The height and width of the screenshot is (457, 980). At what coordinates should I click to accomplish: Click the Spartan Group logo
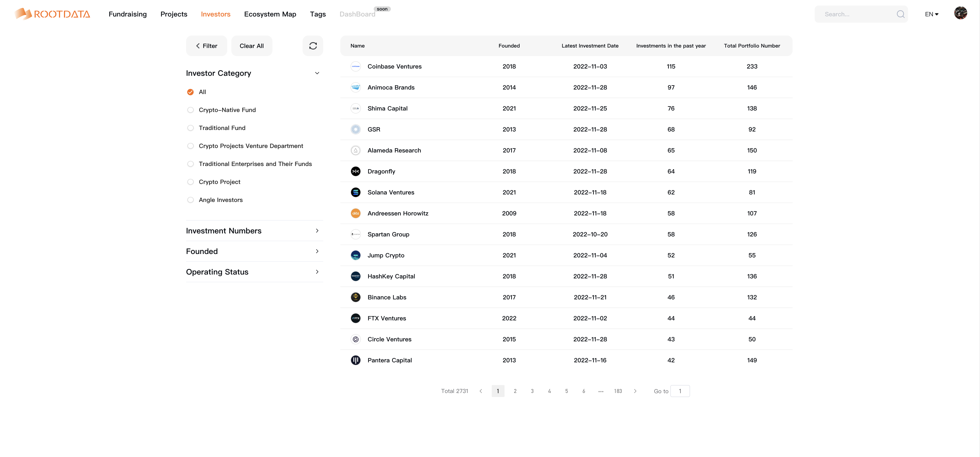click(355, 234)
